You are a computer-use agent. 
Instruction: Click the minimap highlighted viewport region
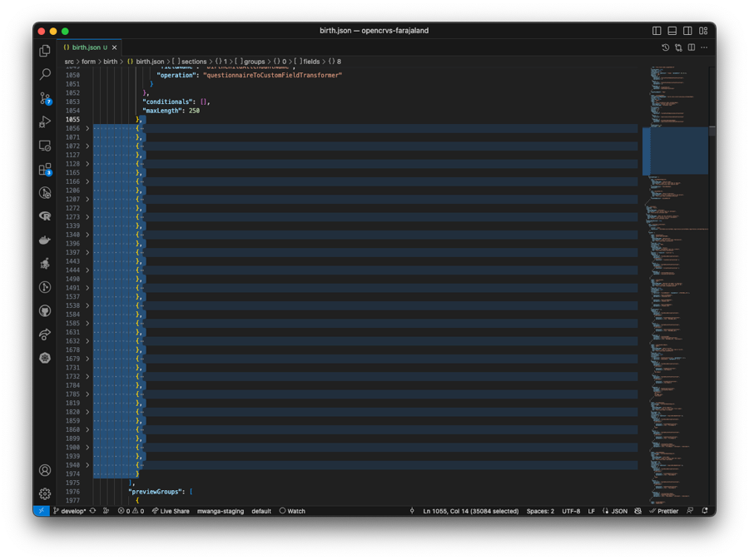point(675,151)
